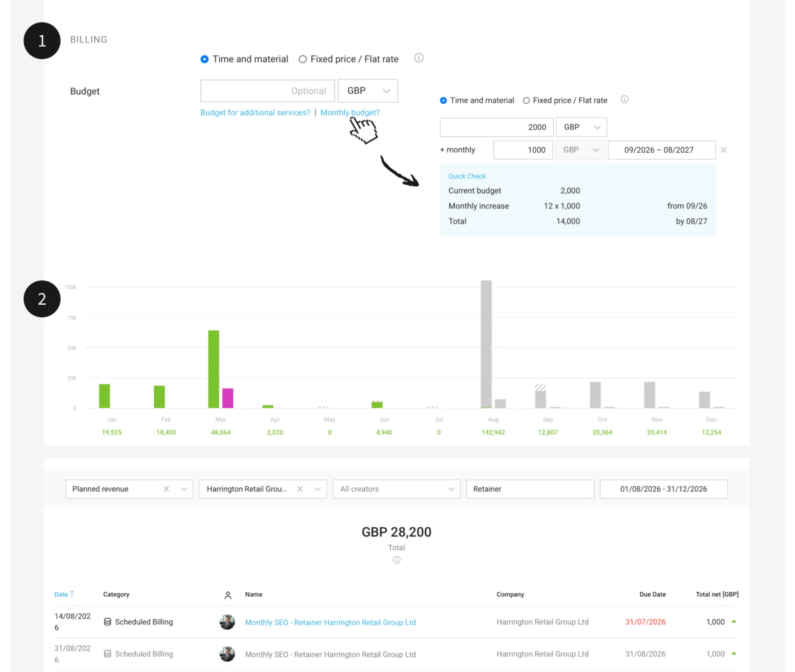Image resolution: width=795 pixels, height=672 pixels.
Task: Open the 01/08/2026 - 31/12/2026 date range
Action: [663, 489]
